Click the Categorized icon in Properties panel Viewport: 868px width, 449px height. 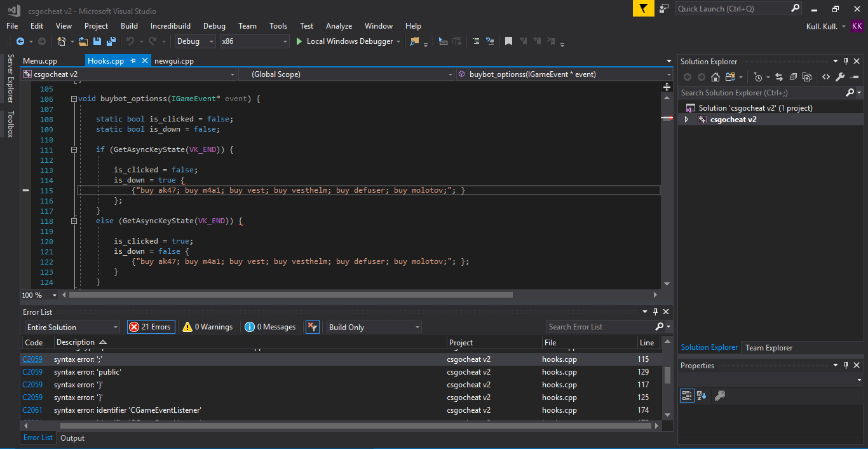click(686, 396)
